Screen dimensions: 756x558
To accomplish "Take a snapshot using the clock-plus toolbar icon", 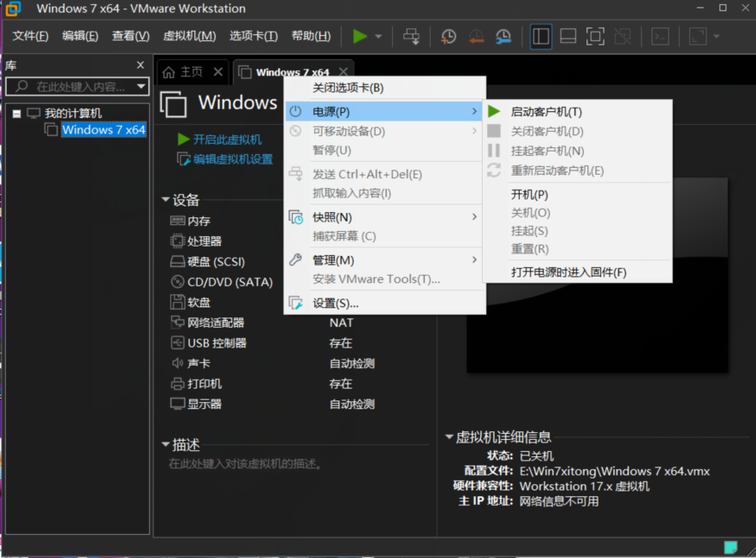I will tap(449, 36).
